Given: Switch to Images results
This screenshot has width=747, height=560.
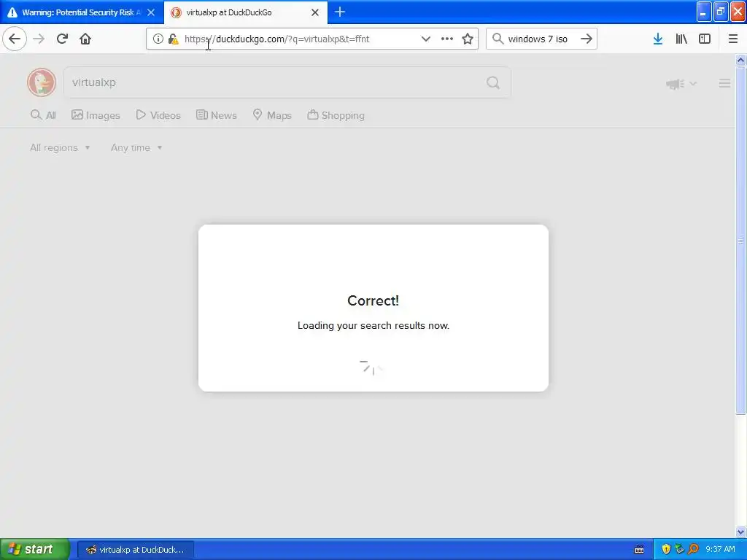Looking at the screenshot, I should (96, 115).
